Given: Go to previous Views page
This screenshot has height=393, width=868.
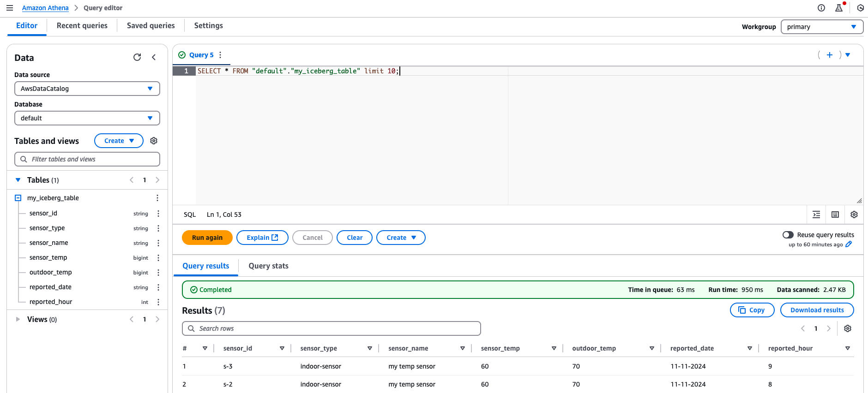Looking at the screenshot, I should point(132,319).
